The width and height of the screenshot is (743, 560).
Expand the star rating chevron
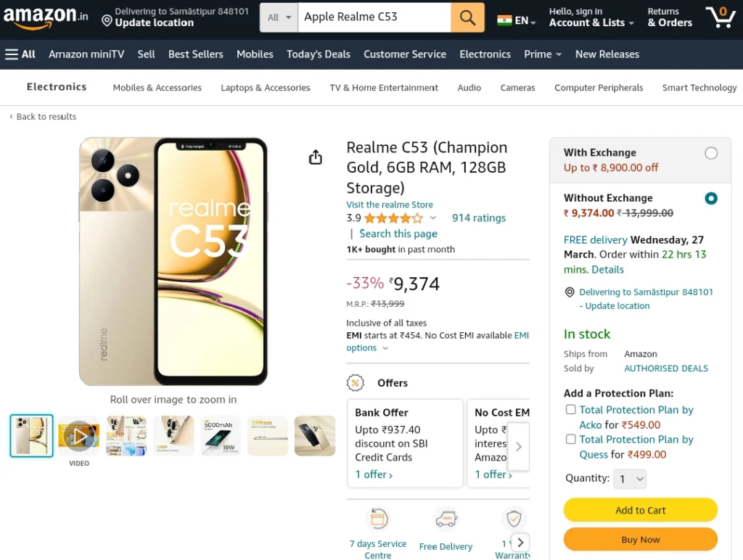coord(432,218)
